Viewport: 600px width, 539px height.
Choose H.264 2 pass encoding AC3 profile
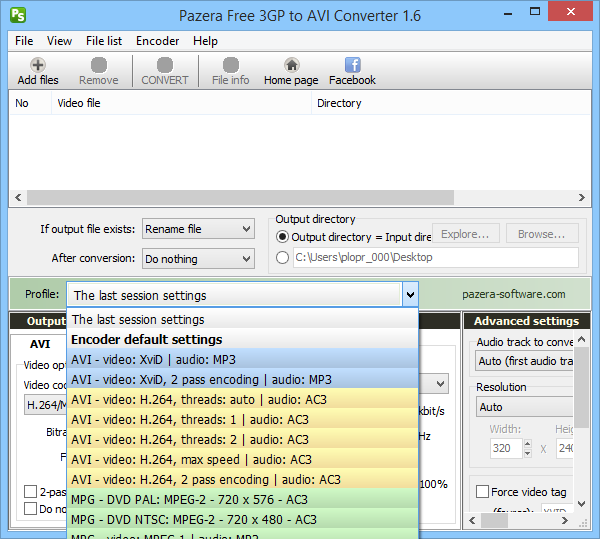(243, 479)
